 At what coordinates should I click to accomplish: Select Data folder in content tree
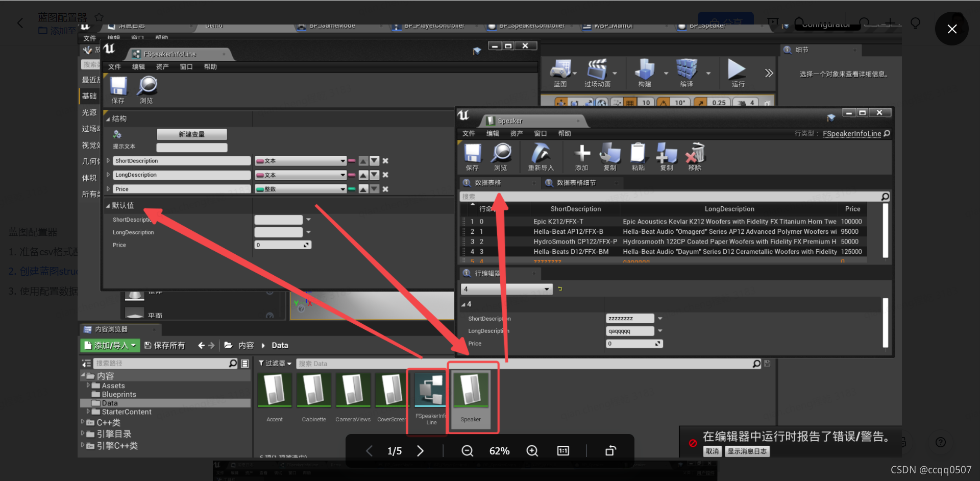[109, 403]
